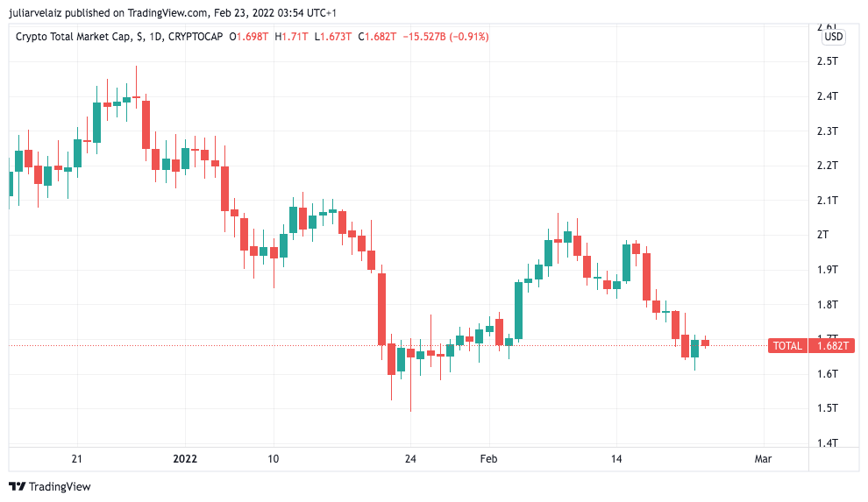
Task: Click the Feb marker on the time axis
Action: (489, 459)
